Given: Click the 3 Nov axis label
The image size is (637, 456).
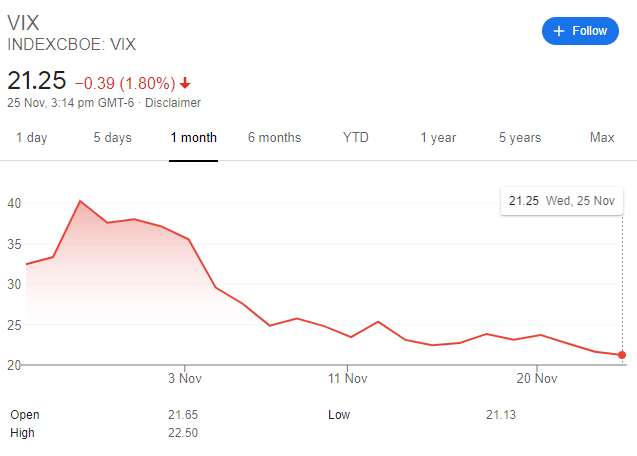Looking at the screenshot, I should click(185, 377).
